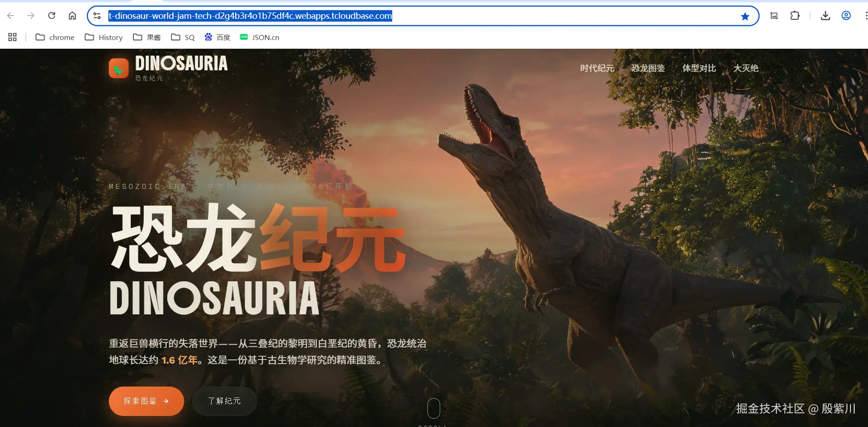Bookmark this page with the star icon
Screen dimensions: 868x427
(x=745, y=16)
